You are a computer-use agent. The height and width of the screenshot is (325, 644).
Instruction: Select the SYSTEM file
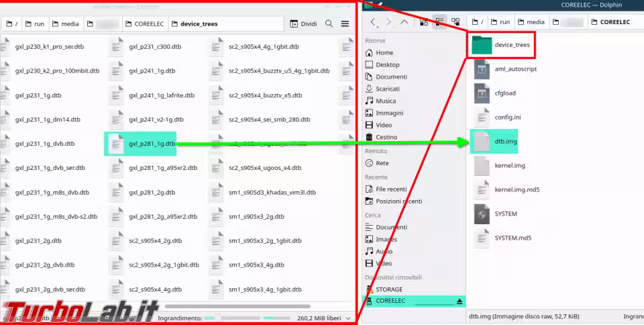point(496,214)
